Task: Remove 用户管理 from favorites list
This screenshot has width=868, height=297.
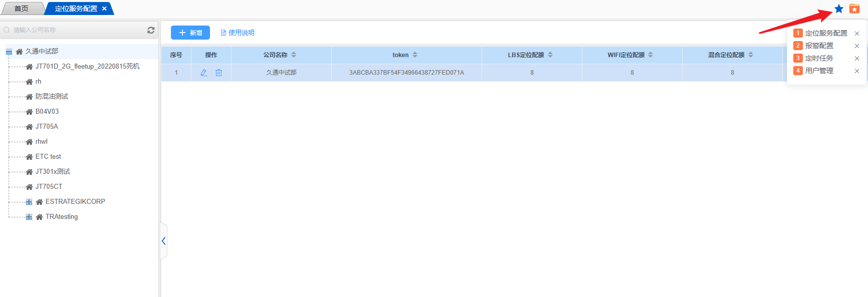Action: coord(857,71)
